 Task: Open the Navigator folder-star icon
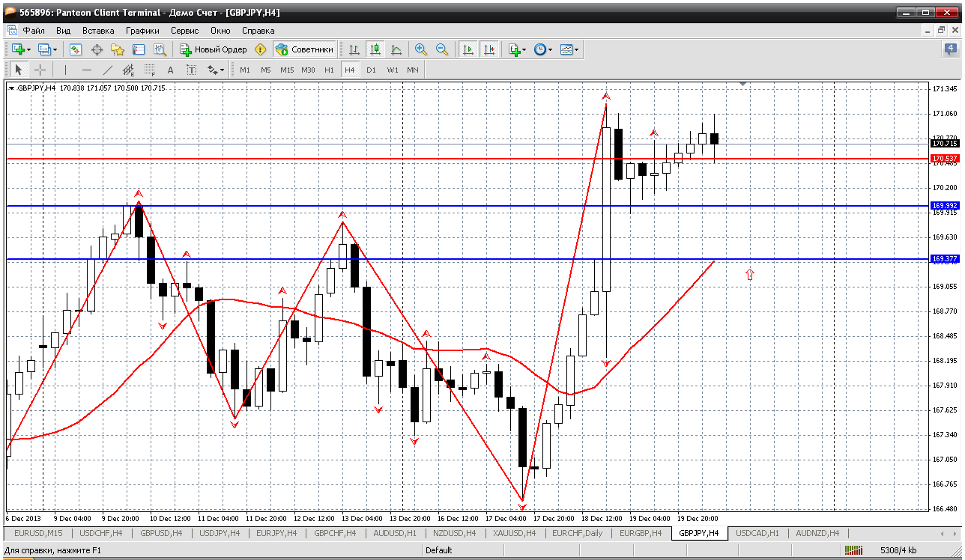pyautogui.click(x=118, y=49)
